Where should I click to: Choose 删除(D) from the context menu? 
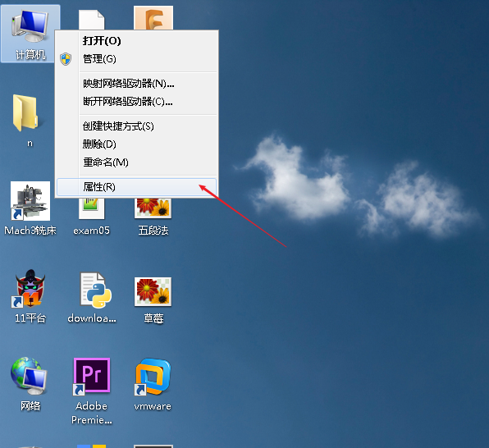136,144
